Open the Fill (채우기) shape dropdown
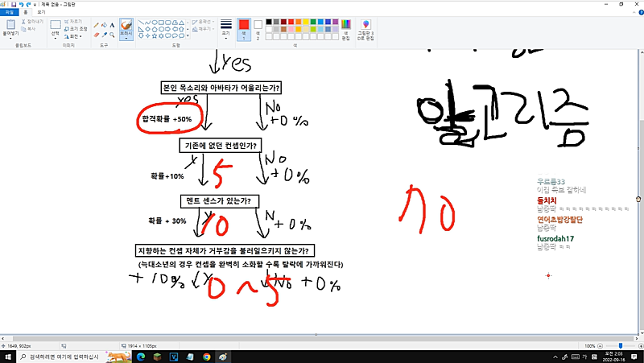Screen dimensions: 644x363 [x=204, y=29]
